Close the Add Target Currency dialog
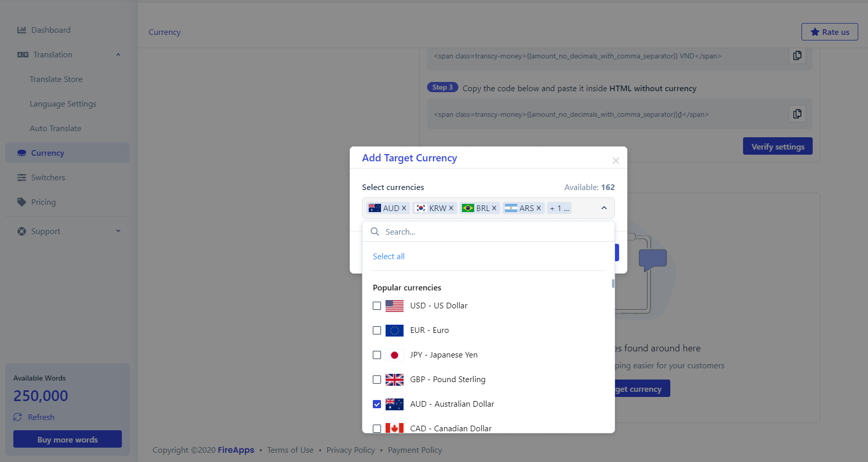 tap(616, 161)
